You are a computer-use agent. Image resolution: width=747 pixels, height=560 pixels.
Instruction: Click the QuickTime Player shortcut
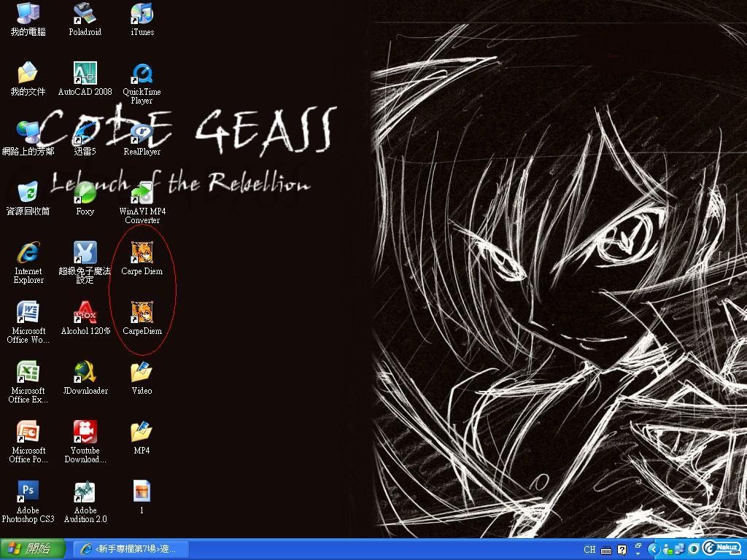point(142,74)
